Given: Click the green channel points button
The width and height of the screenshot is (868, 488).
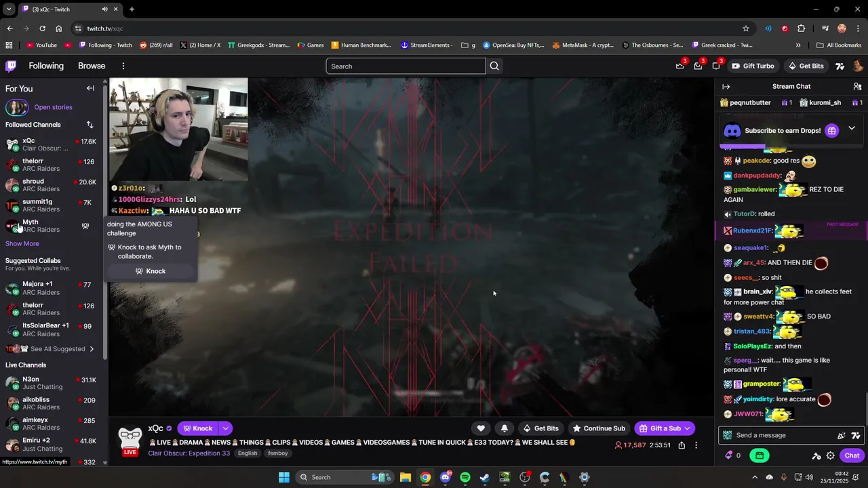Looking at the screenshot, I should click(759, 455).
